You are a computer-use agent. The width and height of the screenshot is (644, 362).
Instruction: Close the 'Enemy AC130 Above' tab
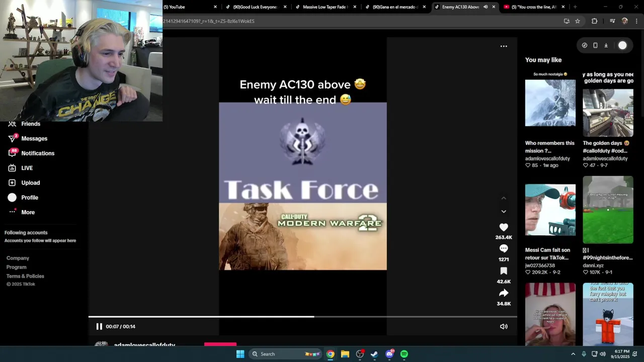tap(494, 7)
